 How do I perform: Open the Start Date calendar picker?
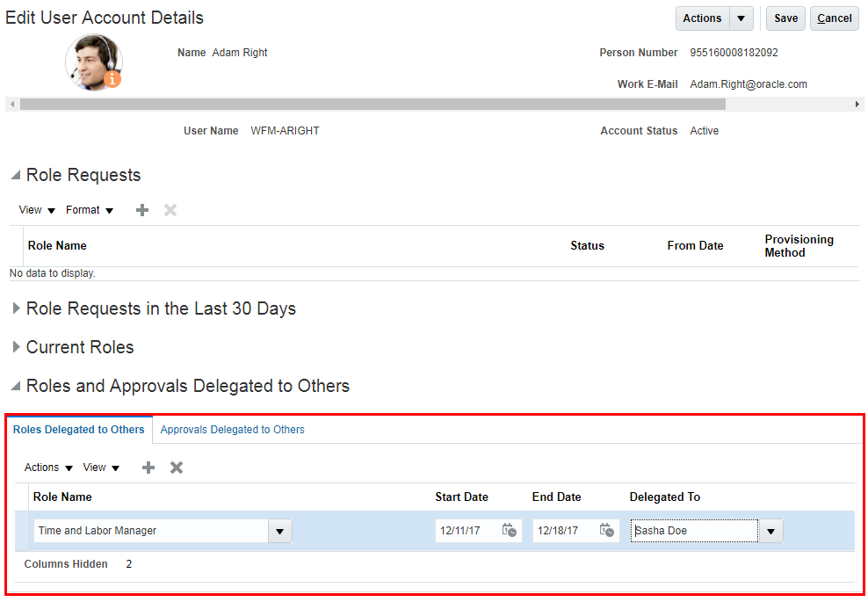coord(510,530)
